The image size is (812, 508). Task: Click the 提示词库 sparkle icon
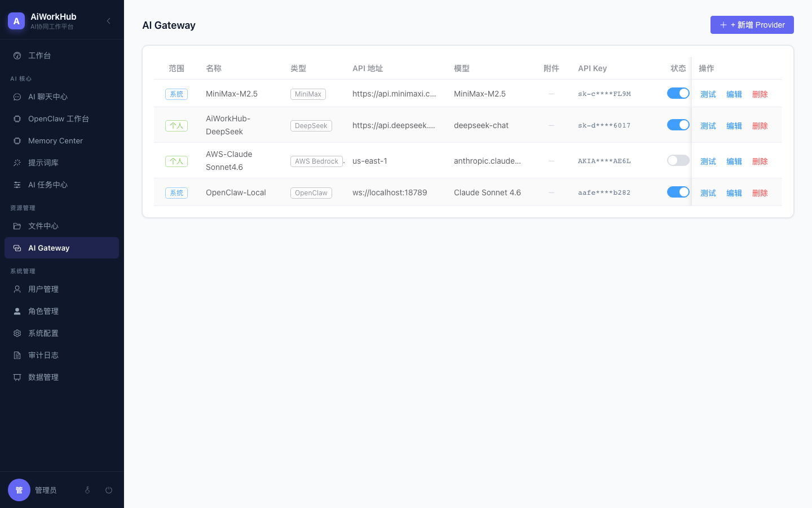pyautogui.click(x=17, y=163)
